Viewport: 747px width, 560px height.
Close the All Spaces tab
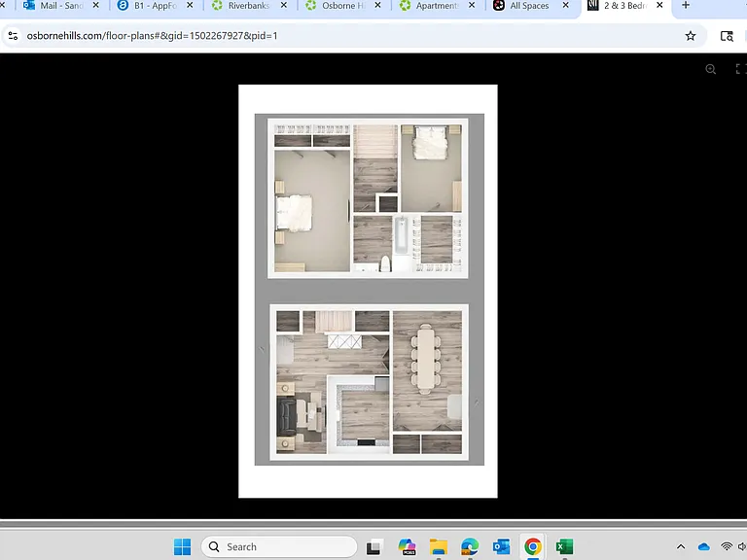[x=565, y=5]
